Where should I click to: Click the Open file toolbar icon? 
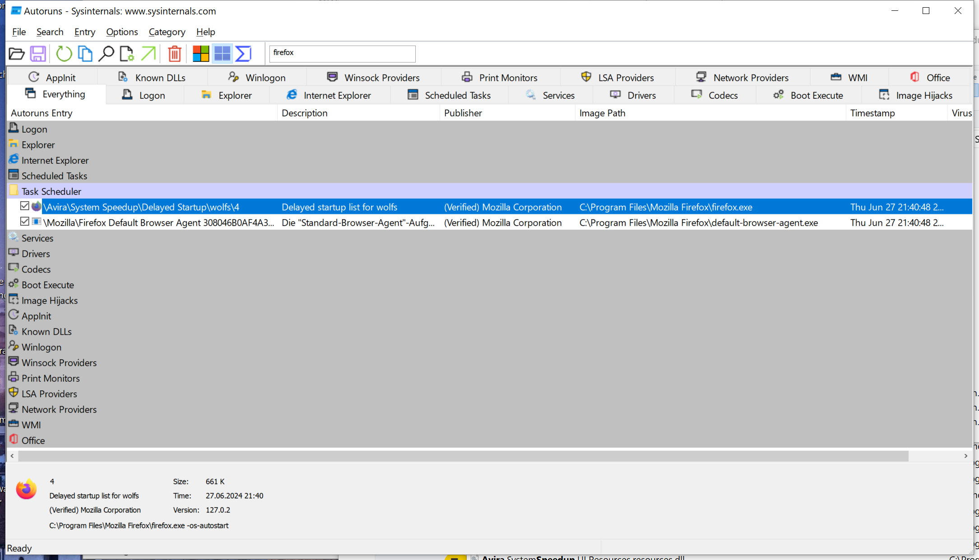click(x=17, y=54)
